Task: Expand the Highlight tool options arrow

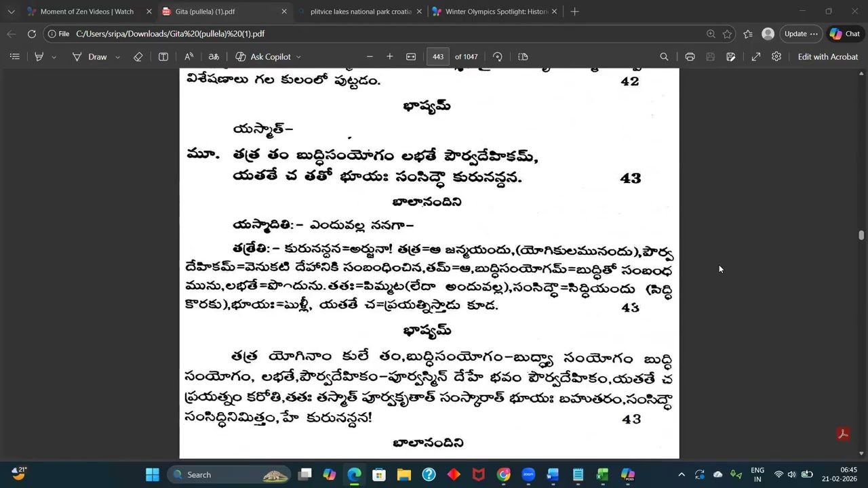Action: pyautogui.click(x=54, y=57)
